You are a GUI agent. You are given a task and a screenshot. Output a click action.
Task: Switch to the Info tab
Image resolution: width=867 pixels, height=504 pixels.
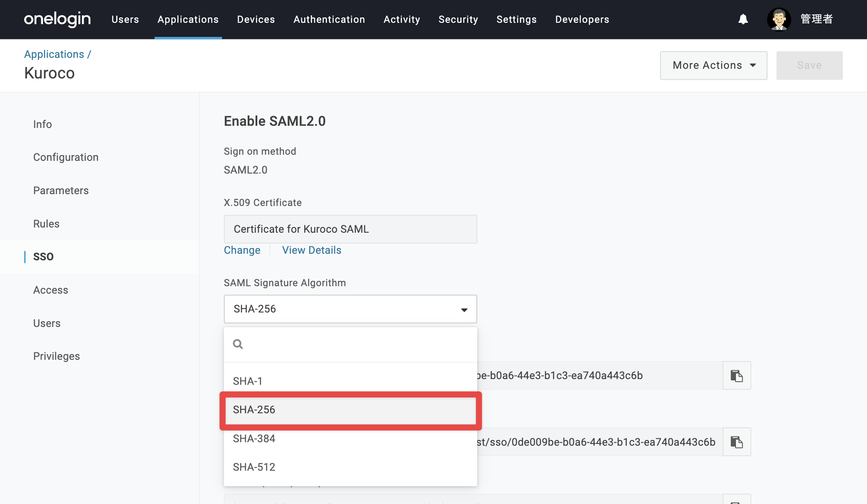pyautogui.click(x=43, y=124)
